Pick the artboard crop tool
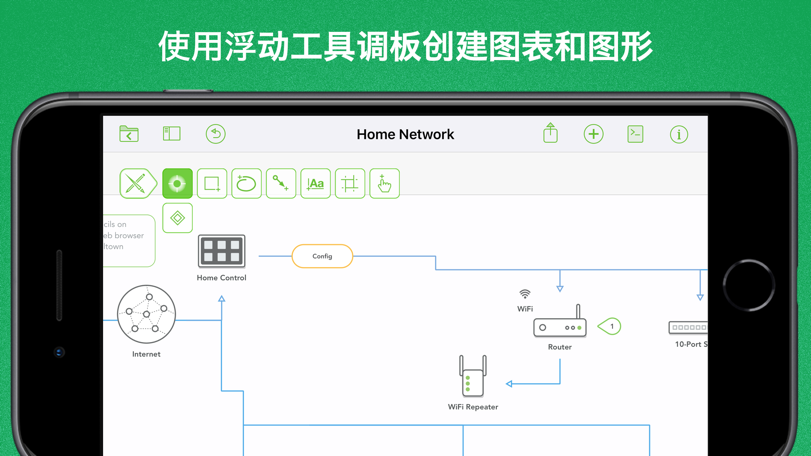811x456 pixels. 350,183
